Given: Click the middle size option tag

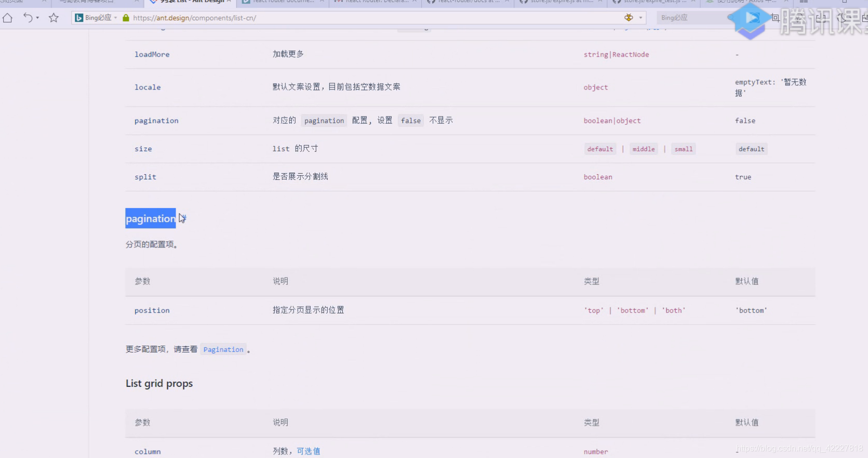Looking at the screenshot, I should (x=644, y=149).
